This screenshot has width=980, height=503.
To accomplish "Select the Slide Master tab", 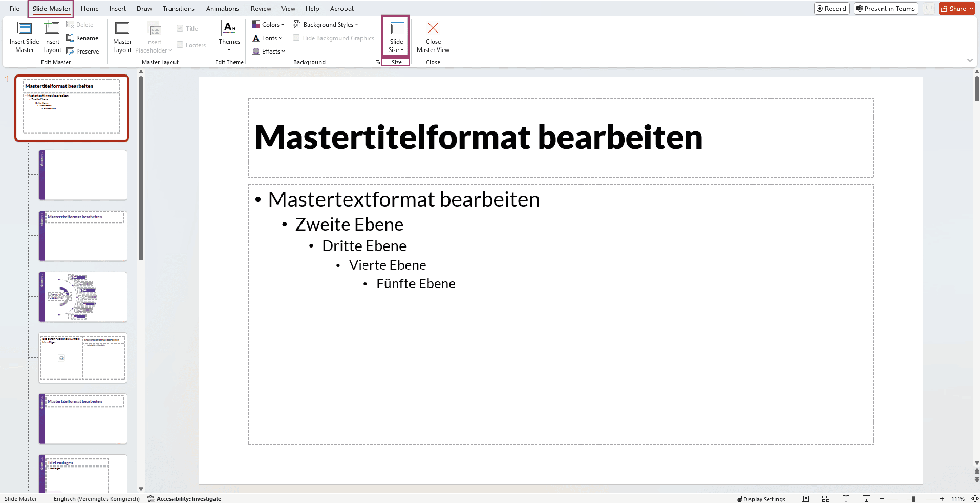I will click(x=51, y=9).
